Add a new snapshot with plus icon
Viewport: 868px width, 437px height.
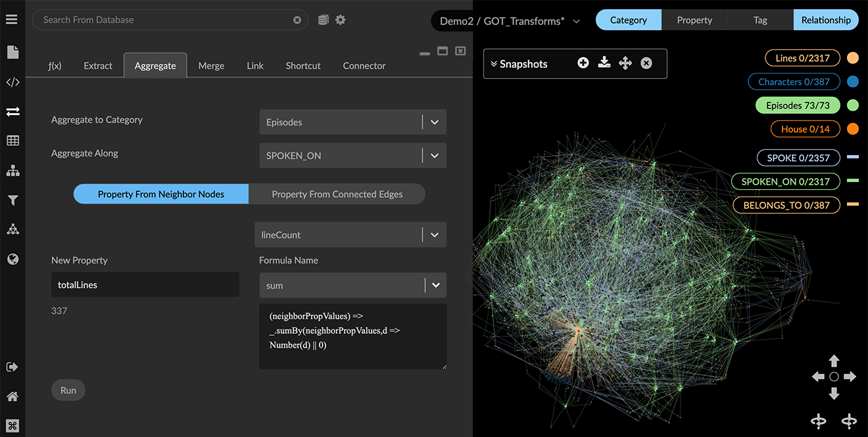coord(583,63)
